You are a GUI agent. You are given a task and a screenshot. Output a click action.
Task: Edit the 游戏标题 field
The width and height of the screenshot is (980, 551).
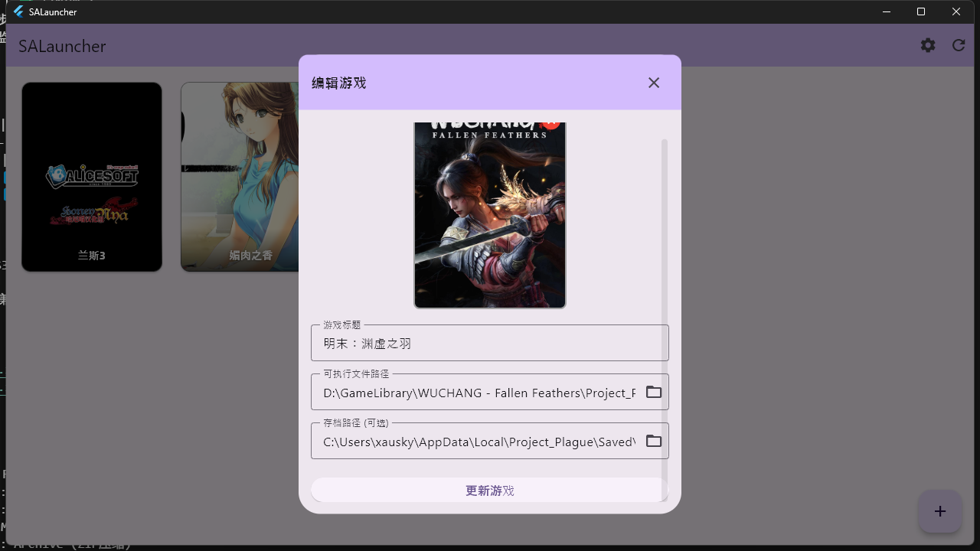[x=490, y=343]
